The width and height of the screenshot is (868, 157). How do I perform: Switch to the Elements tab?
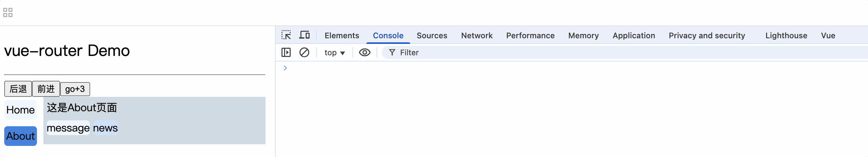tap(341, 35)
